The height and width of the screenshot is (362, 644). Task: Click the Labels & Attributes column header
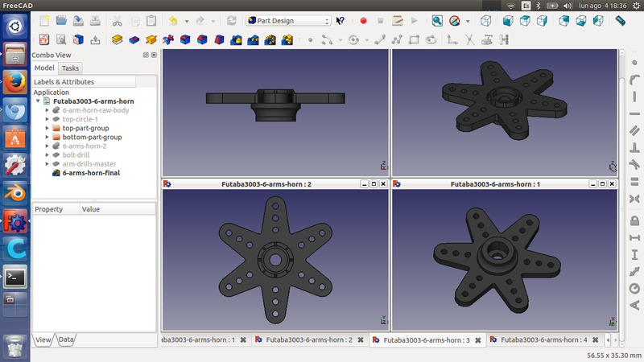coord(64,81)
